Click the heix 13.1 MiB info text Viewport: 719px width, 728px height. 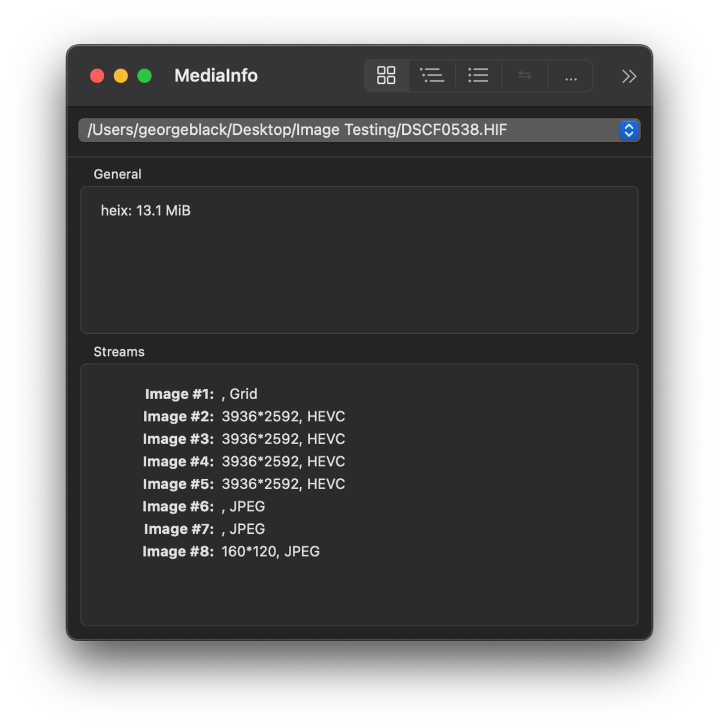(146, 210)
